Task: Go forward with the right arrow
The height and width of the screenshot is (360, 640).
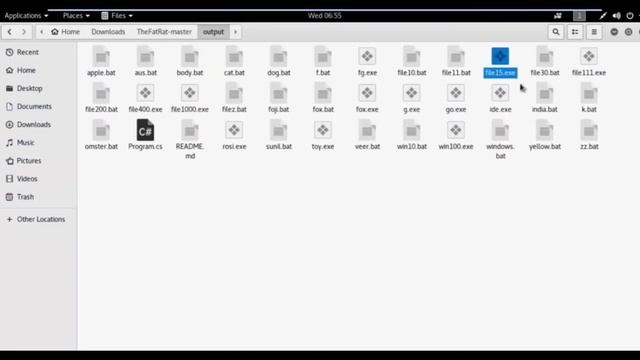Action: tap(24, 32)
